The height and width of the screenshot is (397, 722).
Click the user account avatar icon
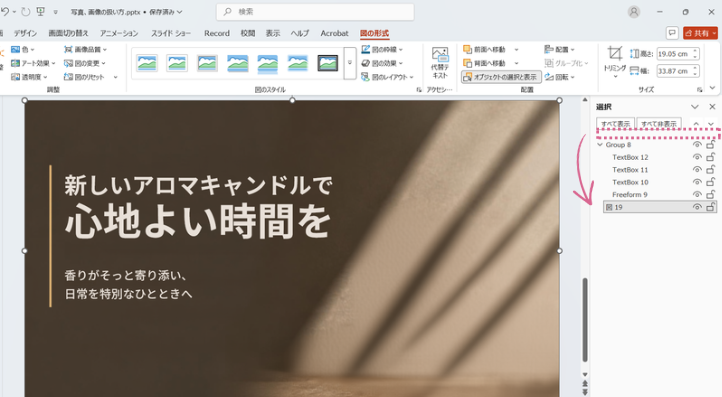click(x=634, y=12)
